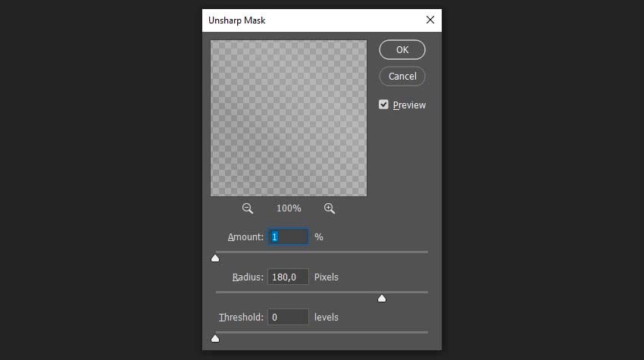
Task: Click the zoom in magnifier icon
Action: coord(329,208)
